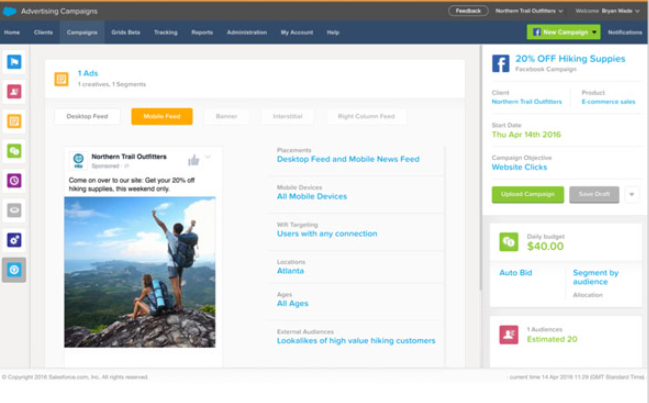This screenshot has height=403, width=649.
Task: Select the Interstitial tab
Action: pyautogui.click(x=288, y=116)
